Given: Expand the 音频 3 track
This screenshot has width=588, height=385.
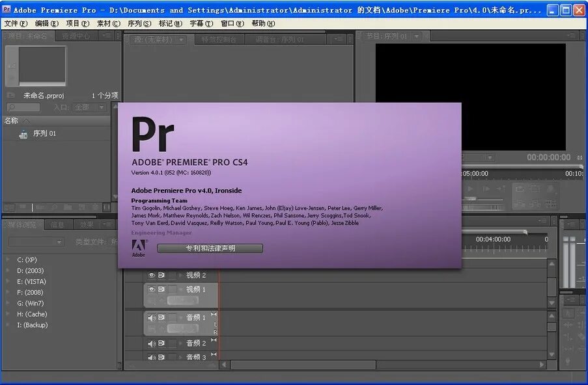Looking at the screenshot, I should click(x=181, y=357).
